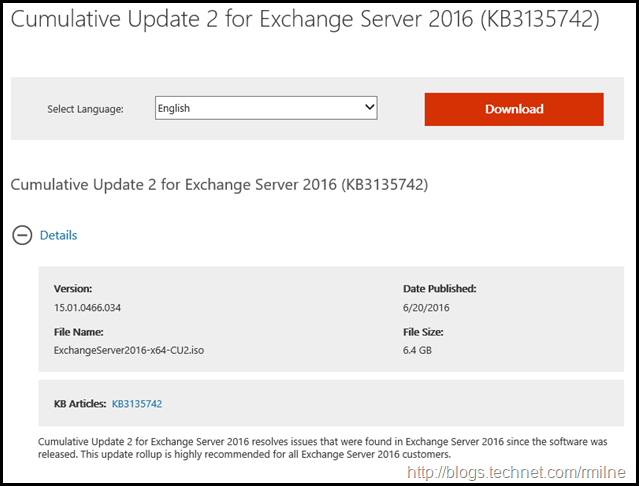The image size is (639, 486).
Task: Click the red Download button
Action: 514,109
